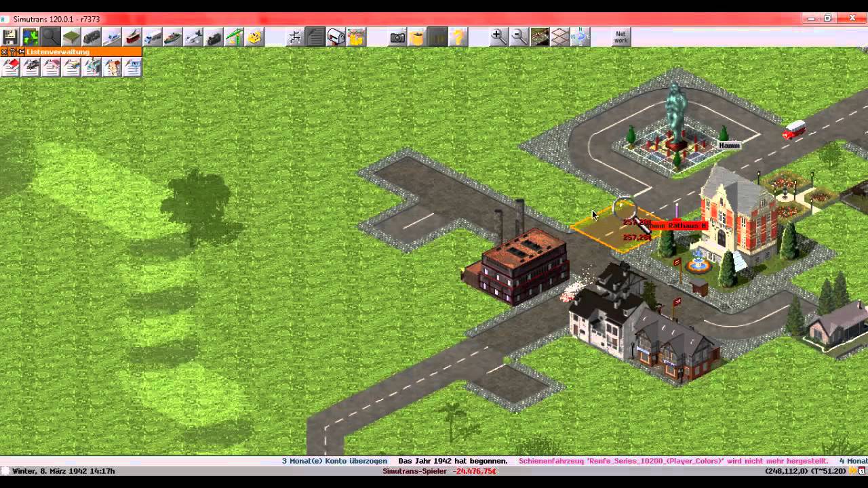Open sixth list icon in Listenverwaltung
Image resolution: width=868 pixels, height=488 pixels.
tap(112, 66)
